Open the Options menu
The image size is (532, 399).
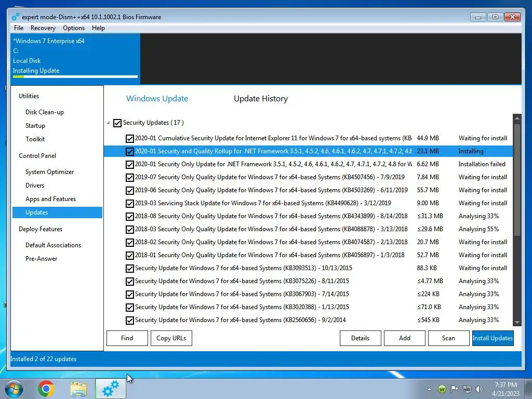(x=74, y=28)
